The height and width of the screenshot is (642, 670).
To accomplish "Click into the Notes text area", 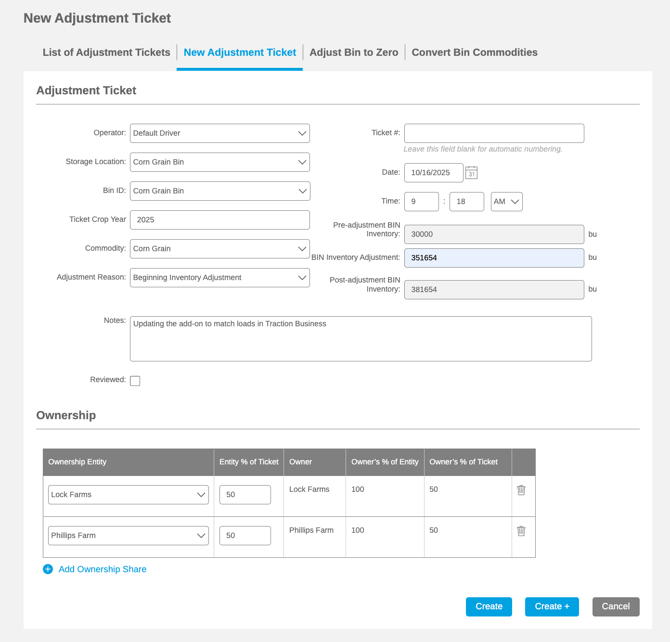I will (x=360, y=338).
